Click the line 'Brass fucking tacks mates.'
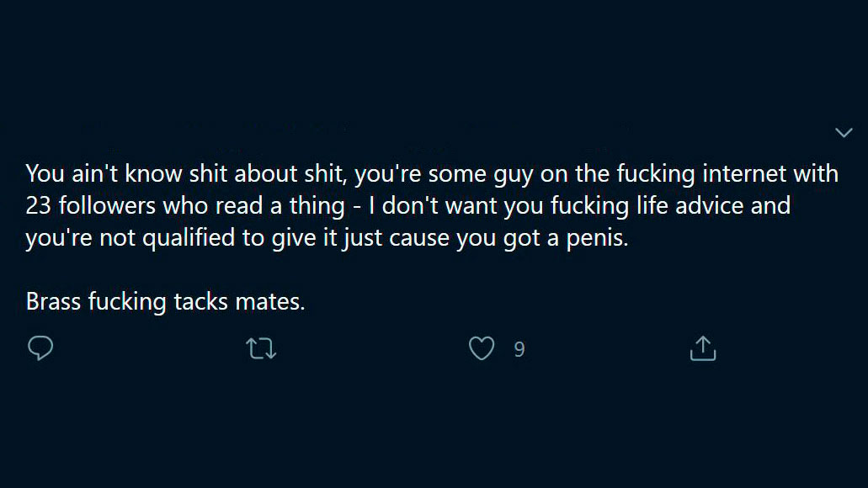Image resolution: width=868 pixels, height=488 pixels. point(166,302)
